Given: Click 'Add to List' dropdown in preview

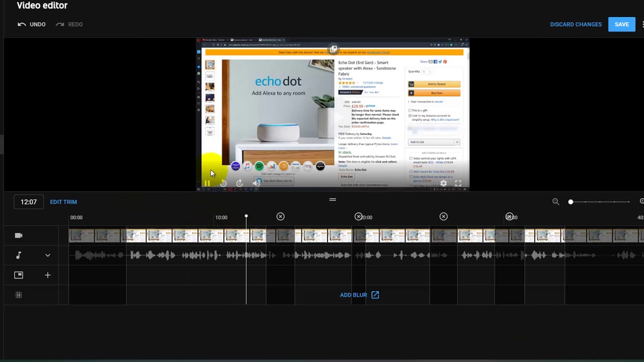Looking at the screenshot, I should (434, 142).
